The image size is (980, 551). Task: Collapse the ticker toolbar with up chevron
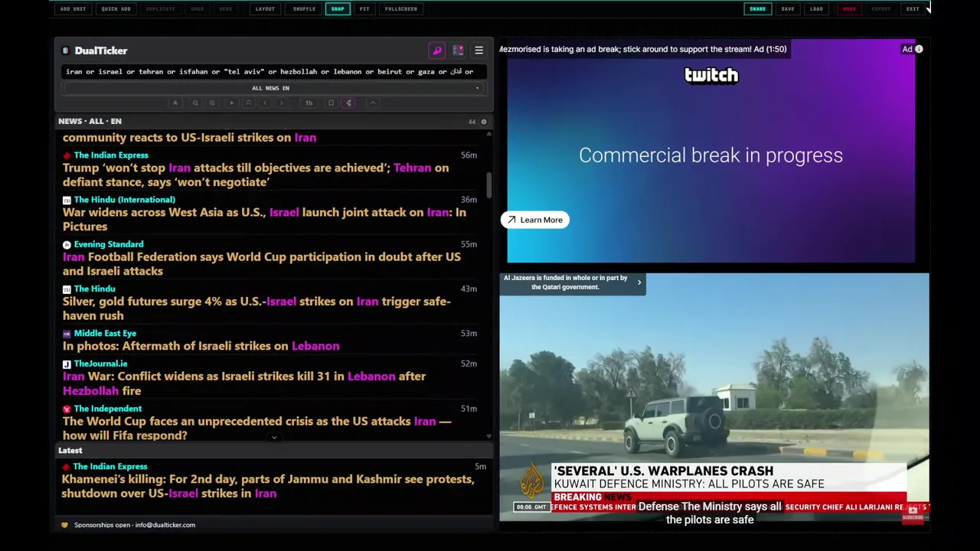[373, 103]
